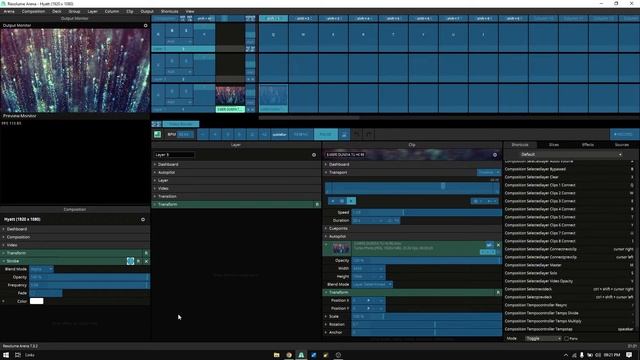Toggle the highlighted Strobe effect icon button
The width and height of the screenshot is (640, 360).
pos(130,261)
